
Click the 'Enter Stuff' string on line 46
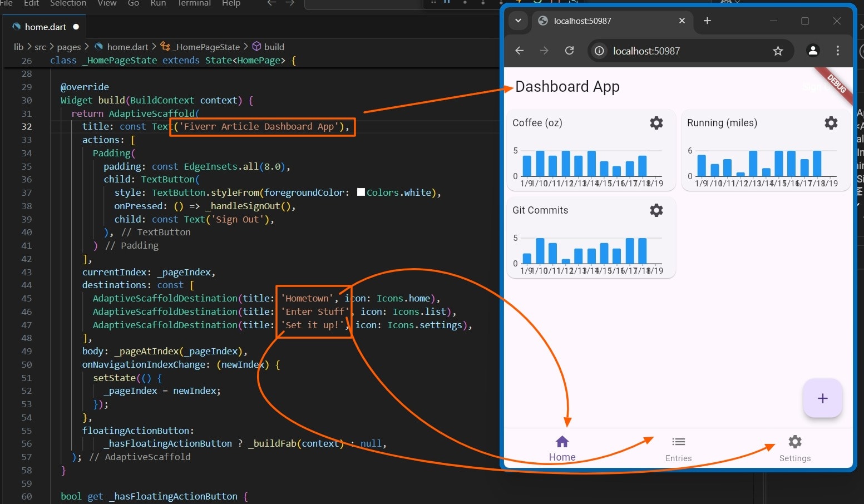315,312
